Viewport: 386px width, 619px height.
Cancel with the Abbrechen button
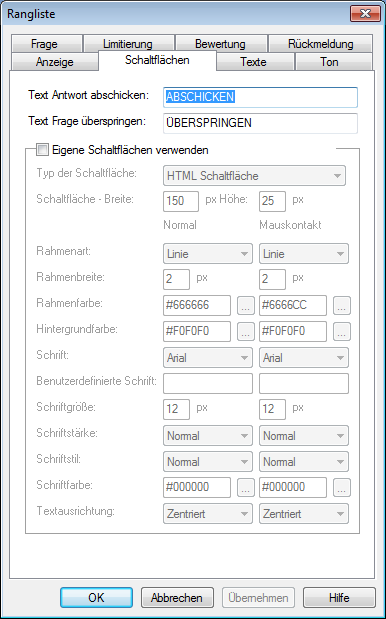pos(177,598)
